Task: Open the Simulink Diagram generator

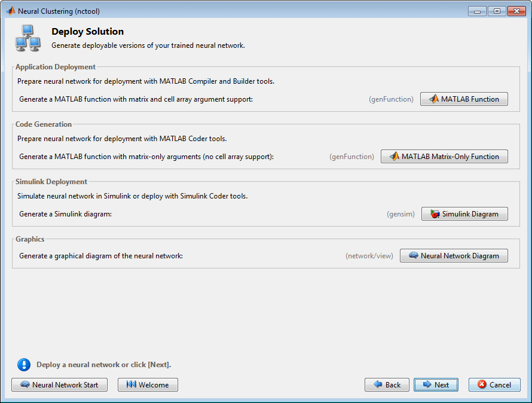Action: (x=464, y=214)
